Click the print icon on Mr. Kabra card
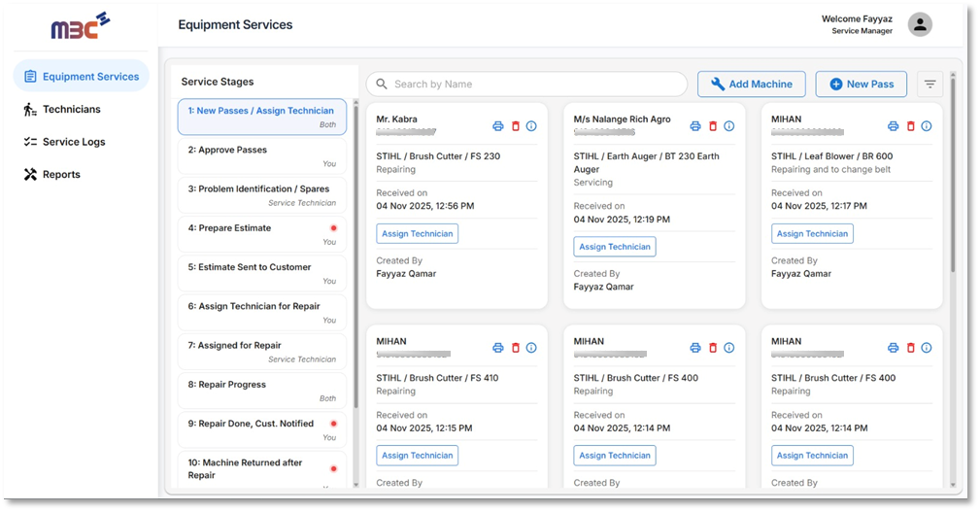The image size is (980, 512). pos(498,126)
